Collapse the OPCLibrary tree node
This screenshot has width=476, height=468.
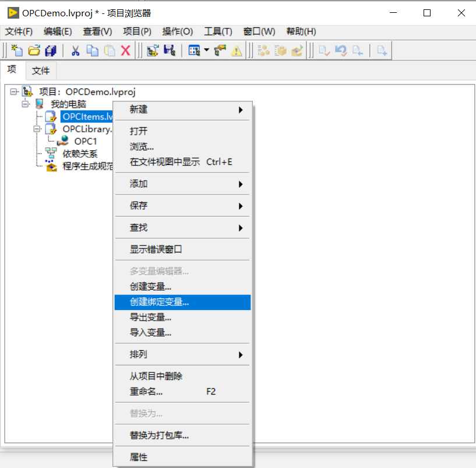click(37, 129)
